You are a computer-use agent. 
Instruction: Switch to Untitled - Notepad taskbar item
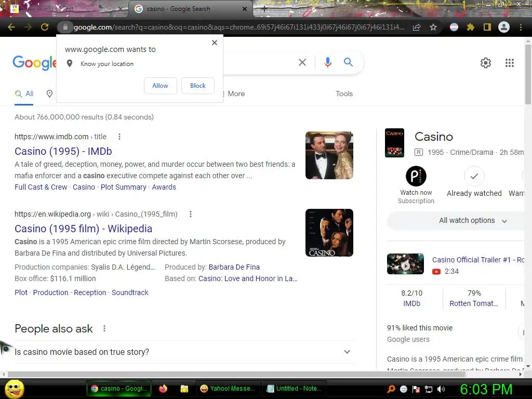point(294,389)
